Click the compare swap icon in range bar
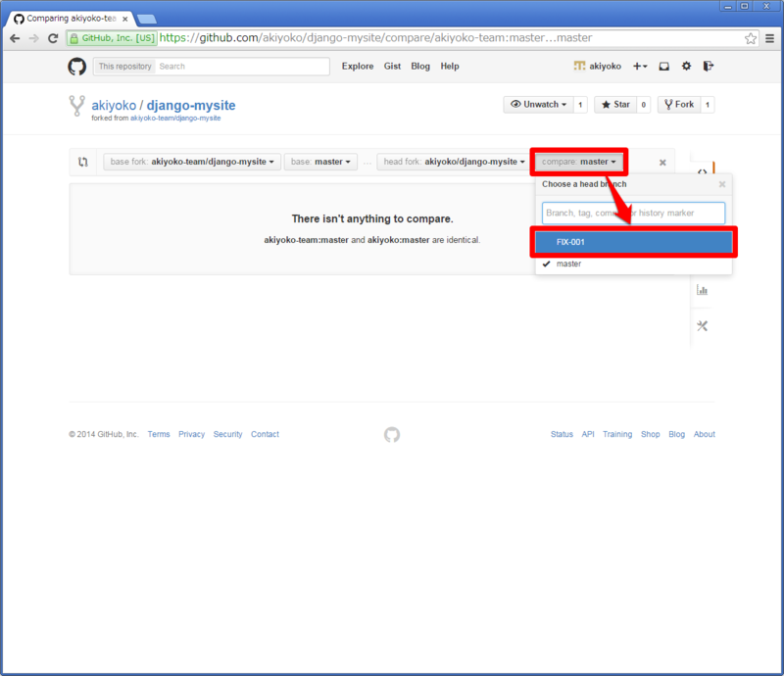Screen dimensions: 784x676 (x=83, y=162)
